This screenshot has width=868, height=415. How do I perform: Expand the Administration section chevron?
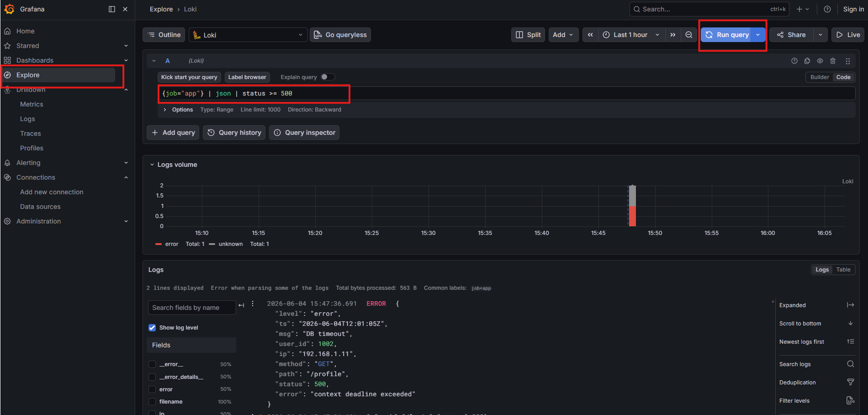[126, 221]
